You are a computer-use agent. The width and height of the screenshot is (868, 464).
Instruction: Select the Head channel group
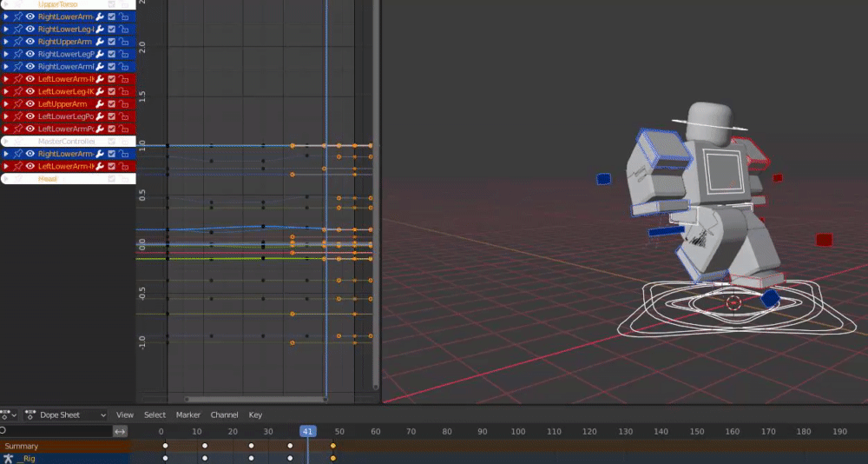pyautogui.click(x=68, y=178)
